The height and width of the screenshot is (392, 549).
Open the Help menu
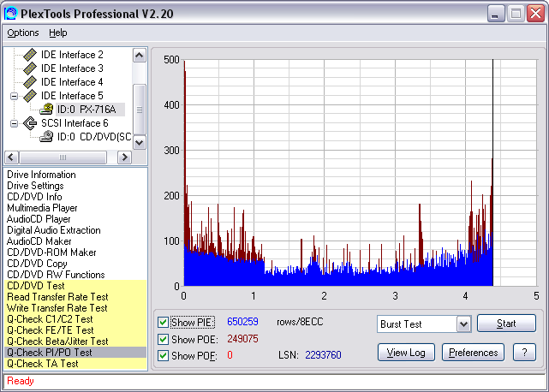click(x=57, y=33)
